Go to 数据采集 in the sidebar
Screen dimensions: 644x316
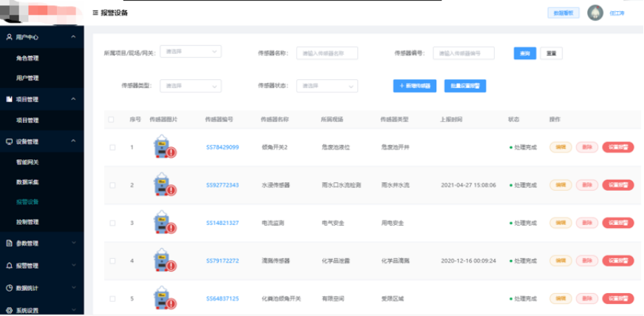[27, 181]
